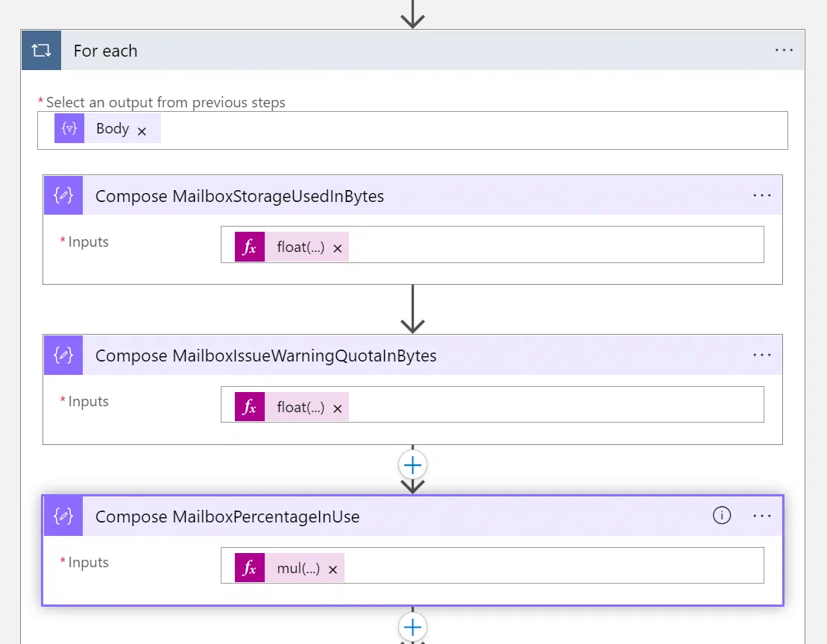This screenshot has width=827, height=644.
Task: Collapse the Compose MailboxIssueWarningQuotaInBytes header
Action: coord(413,356)
